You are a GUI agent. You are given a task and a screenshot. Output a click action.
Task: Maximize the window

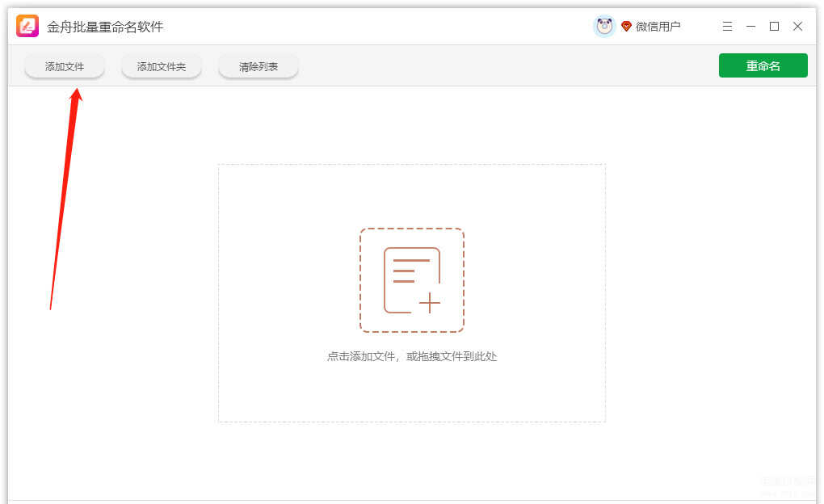(x=774, y=27)
